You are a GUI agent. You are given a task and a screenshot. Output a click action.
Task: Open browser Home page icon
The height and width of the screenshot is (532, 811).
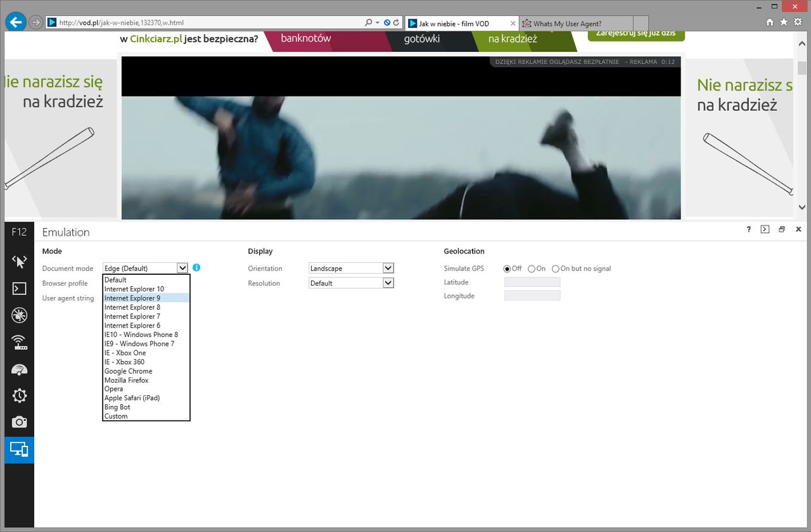tap(770, 22)
